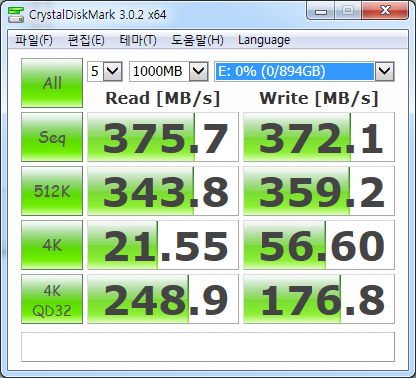Viewport: 416px width, 378px height.
Task: Minimize the CrystalDiskMark window
Action: [x=321, y=11]
